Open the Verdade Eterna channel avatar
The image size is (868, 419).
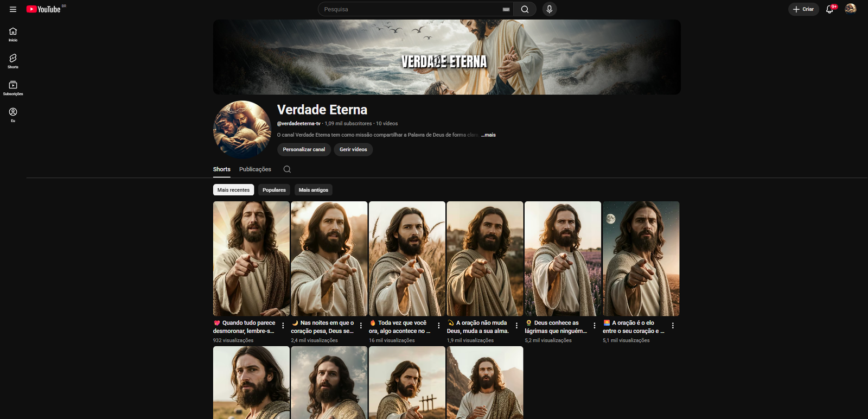(242, 129)
